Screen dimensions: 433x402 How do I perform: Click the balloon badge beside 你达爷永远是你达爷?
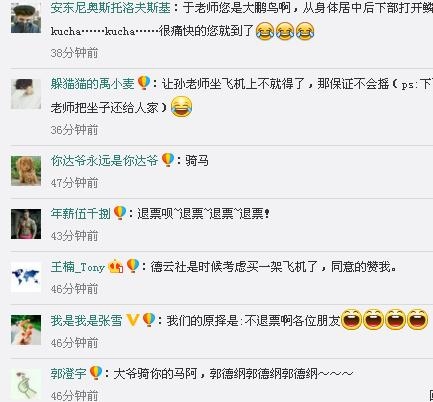168,160
